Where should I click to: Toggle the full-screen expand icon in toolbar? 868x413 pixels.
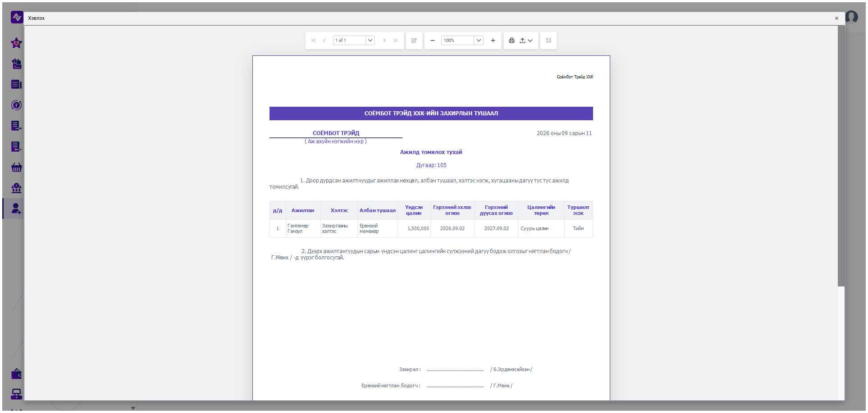pyautogui.click(x=548, y=41)
